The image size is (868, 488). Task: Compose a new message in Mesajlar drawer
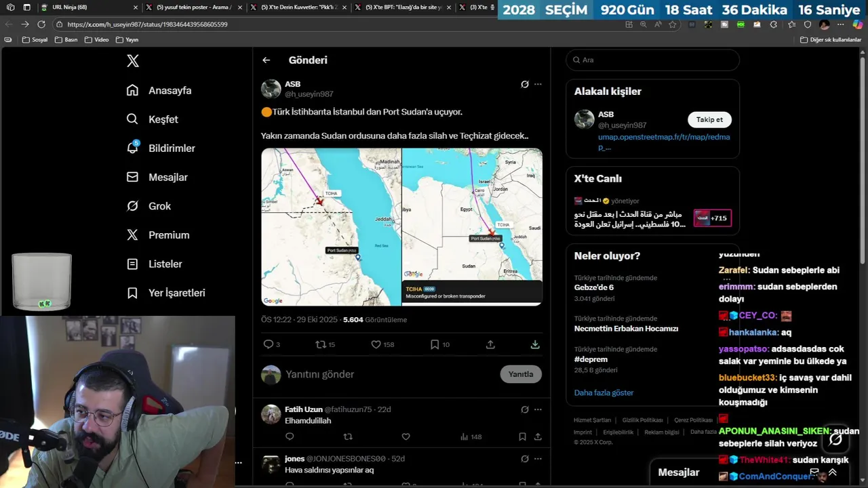tap(814, 472)
